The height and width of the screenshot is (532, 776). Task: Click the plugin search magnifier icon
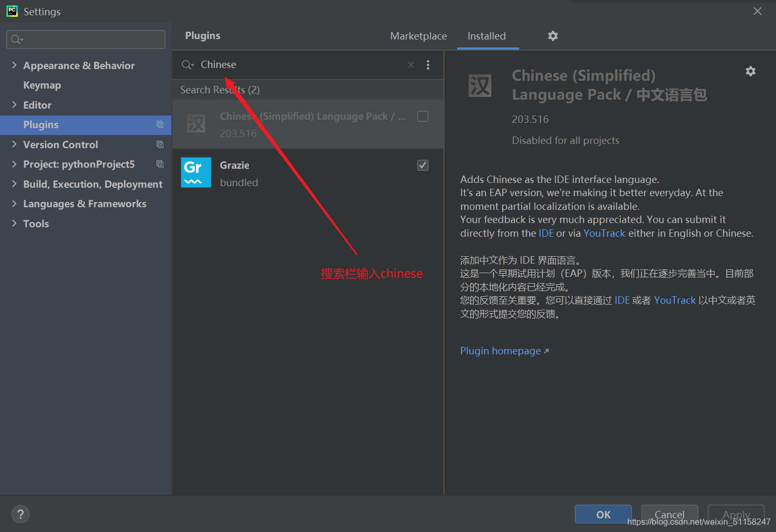[188, 65]
